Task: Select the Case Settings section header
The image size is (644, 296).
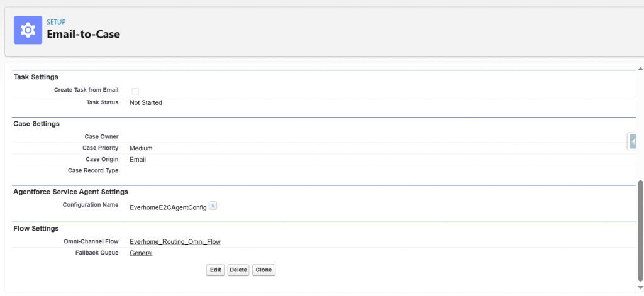Action: 36,123
